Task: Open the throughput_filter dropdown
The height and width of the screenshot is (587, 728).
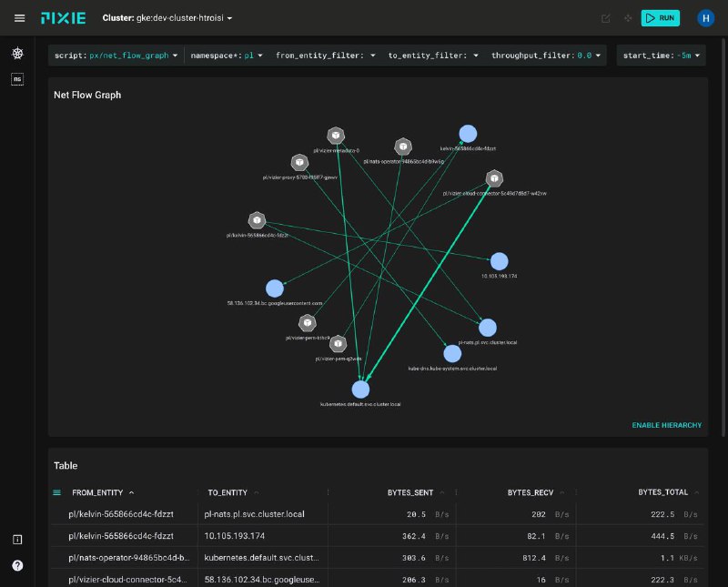Action: 545,56
